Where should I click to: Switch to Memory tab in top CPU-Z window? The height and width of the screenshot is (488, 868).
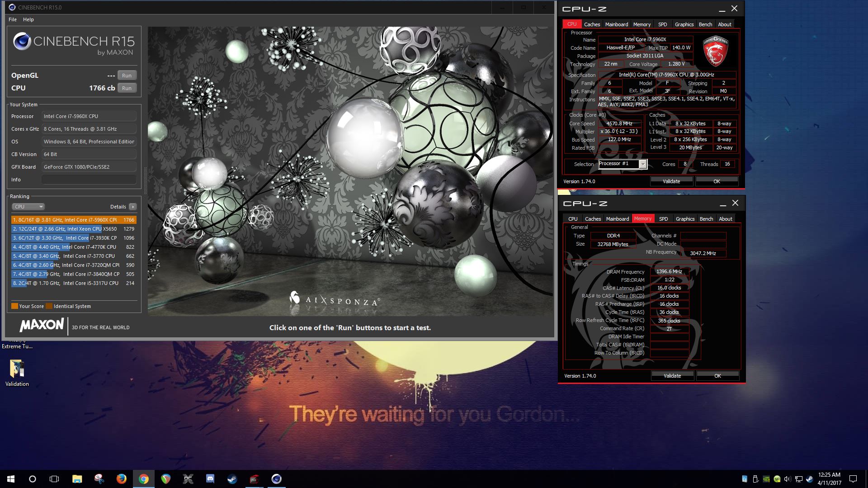642,24
